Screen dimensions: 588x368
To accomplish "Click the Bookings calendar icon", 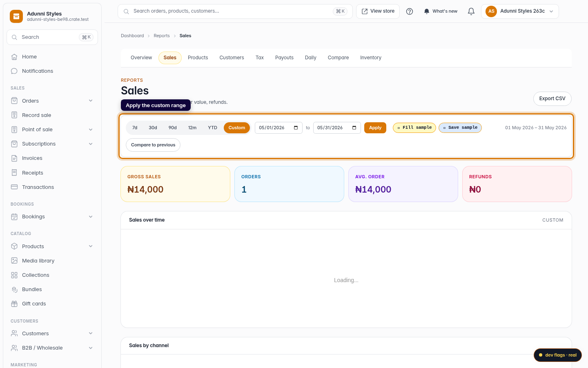I will [x=14, y=217].
